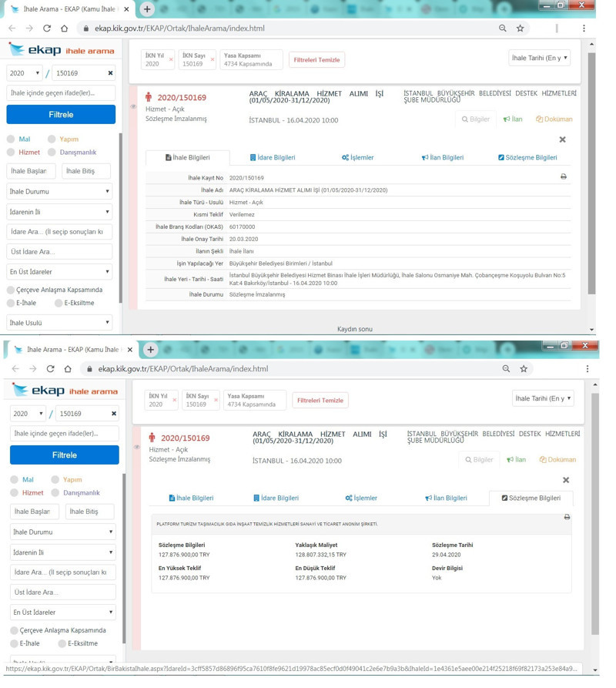This screenshot has height=688, width=616.
Task: Click reload icon in bottom browser window
Action: tap(50, 368)
